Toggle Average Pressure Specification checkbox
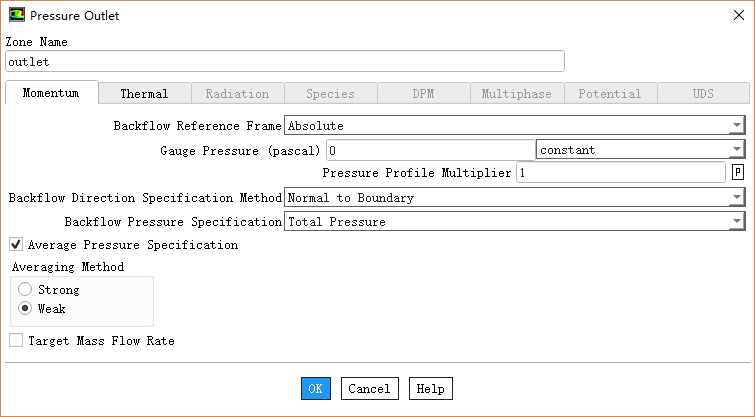Image resolution: width=755 pixels, height=417 pixels. tap(16, 244)
